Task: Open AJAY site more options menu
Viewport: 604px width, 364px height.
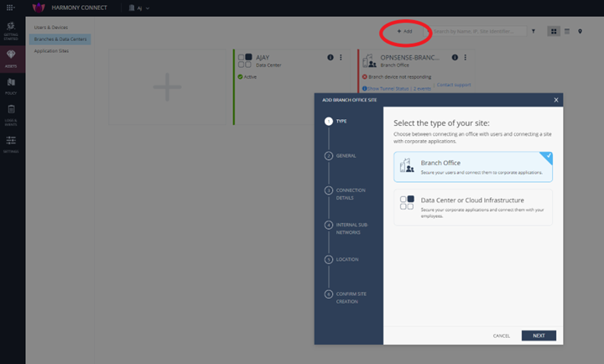Action: click(341, 57)
